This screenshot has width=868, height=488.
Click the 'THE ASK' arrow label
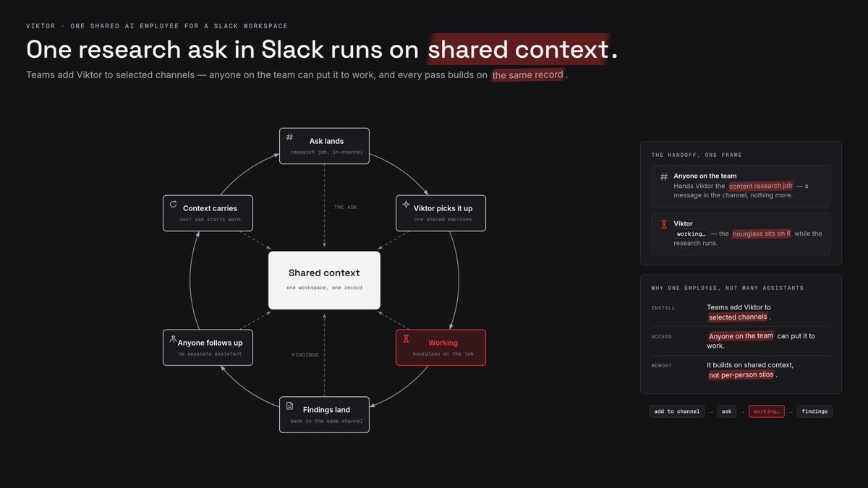click(x=345, y=207)
